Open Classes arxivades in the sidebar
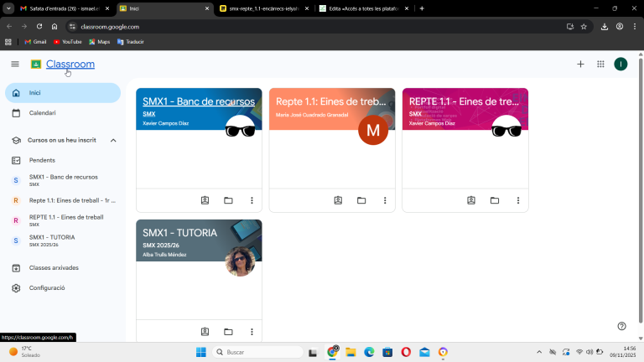The image size is (644, 362). (x=54, y=268)
